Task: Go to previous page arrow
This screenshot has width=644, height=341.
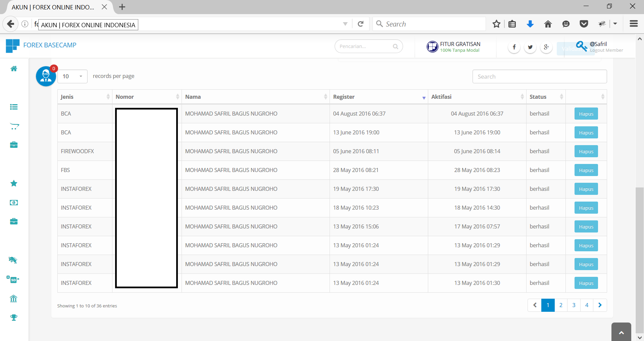Action: [535, 305]
